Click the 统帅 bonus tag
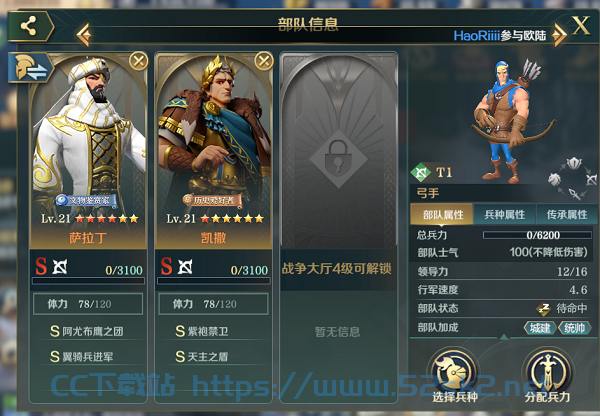The image size is (600, 416). (574, 328)
